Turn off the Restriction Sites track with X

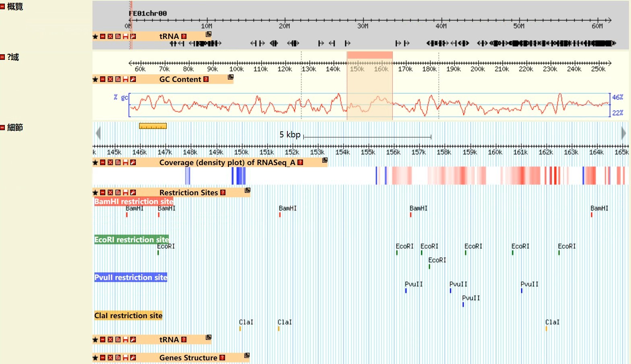pos(110,193)
